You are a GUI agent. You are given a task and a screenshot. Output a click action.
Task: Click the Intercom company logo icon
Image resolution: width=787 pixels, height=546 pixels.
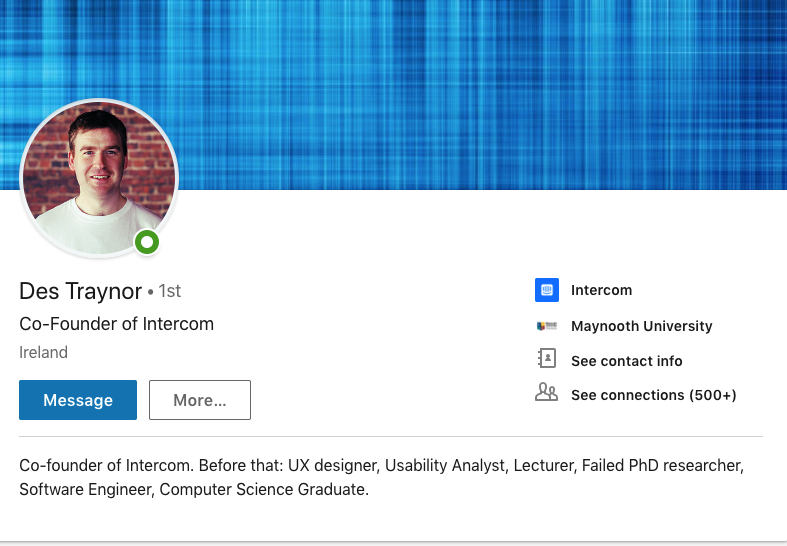pyautogui.click(x=547, y=290)
